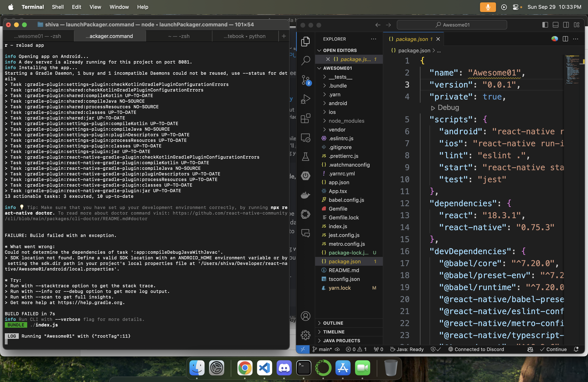The width and height of the screenshot is (588, 382).
Task: Click the main* branch in status bar
Action: (x=322, y=349)
